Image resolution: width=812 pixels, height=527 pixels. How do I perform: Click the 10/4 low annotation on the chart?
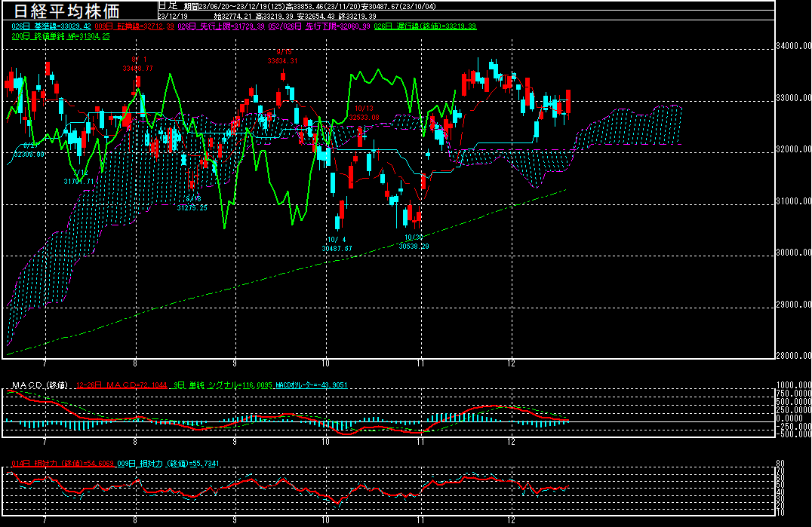337,244
